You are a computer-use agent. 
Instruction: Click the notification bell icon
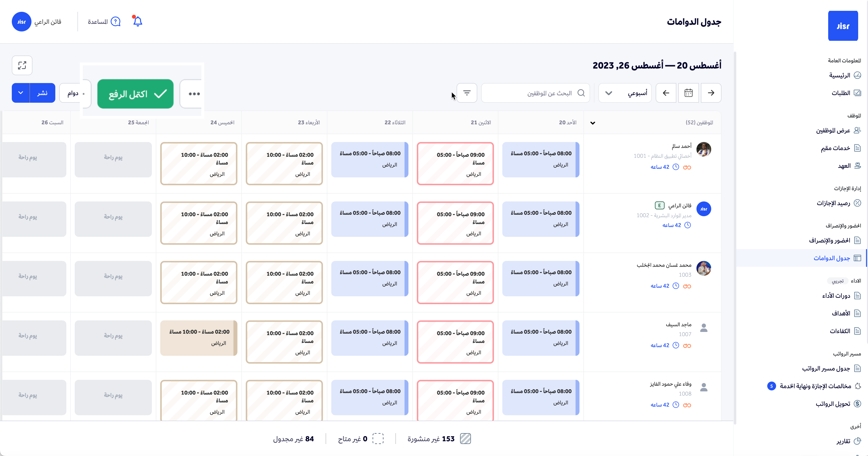(137, 22)
